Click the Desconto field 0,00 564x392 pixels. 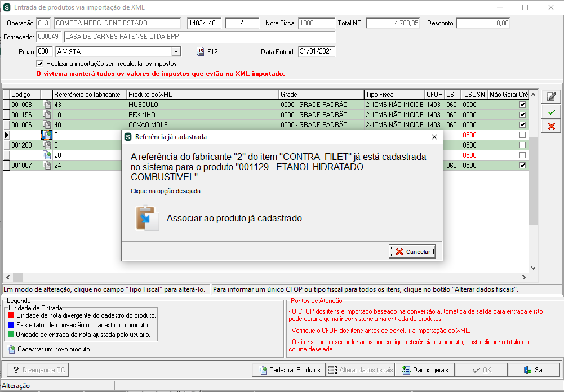tap(483, 23)
